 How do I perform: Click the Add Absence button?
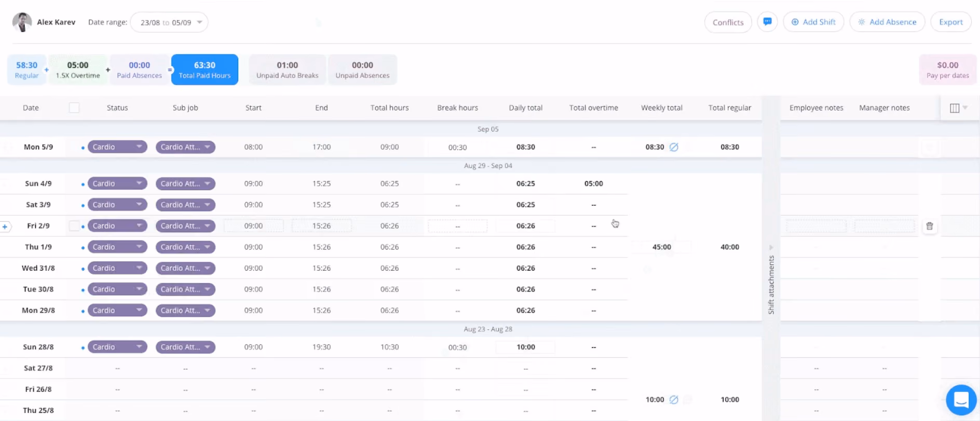tap(887, 22)
